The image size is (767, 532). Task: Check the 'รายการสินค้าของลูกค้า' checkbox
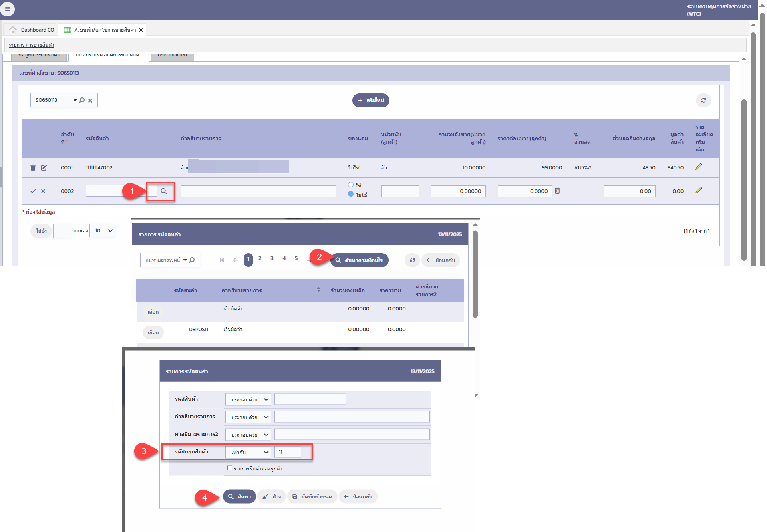click(x=230, y=468)
